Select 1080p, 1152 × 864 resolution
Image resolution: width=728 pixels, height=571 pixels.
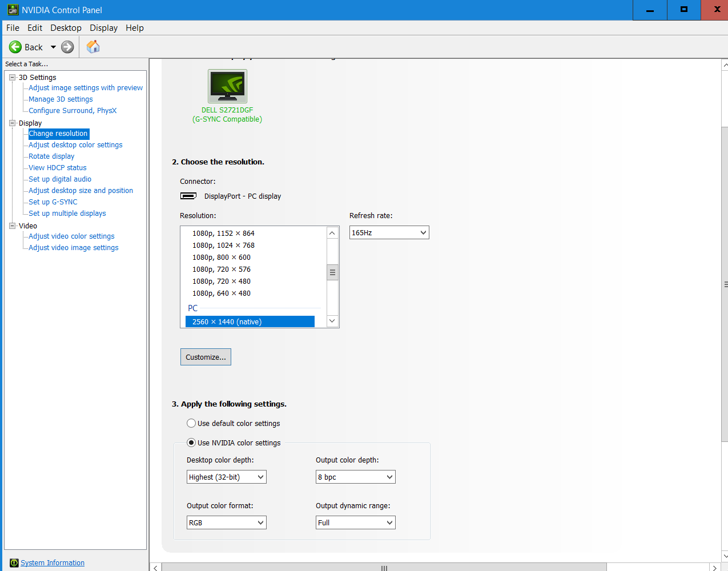pyautogui.click(x=223, y=233)
